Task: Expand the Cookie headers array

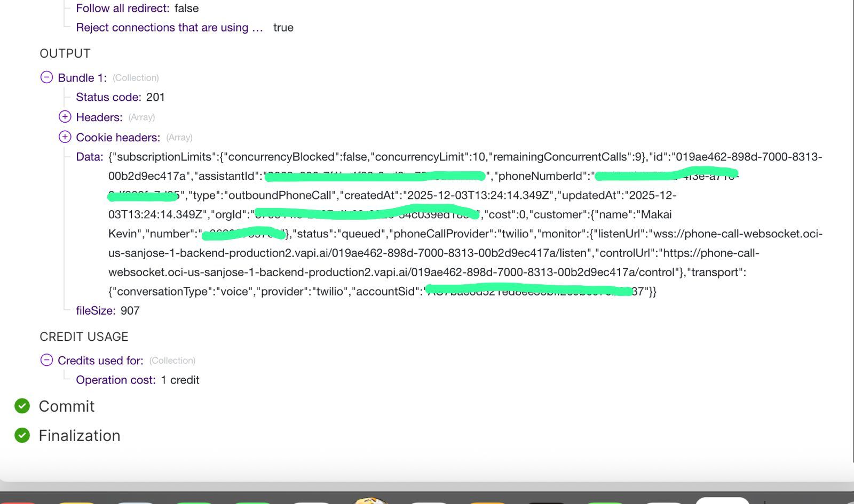Action: coord(65,137)
